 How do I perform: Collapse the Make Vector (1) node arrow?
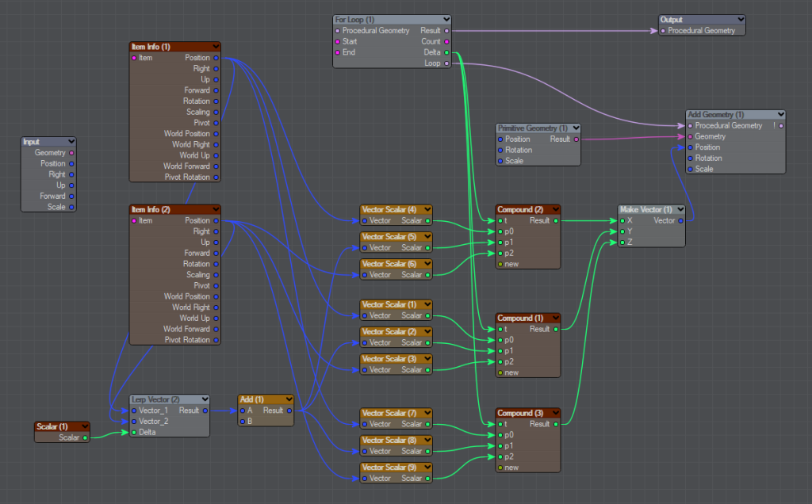coord(680,209)
